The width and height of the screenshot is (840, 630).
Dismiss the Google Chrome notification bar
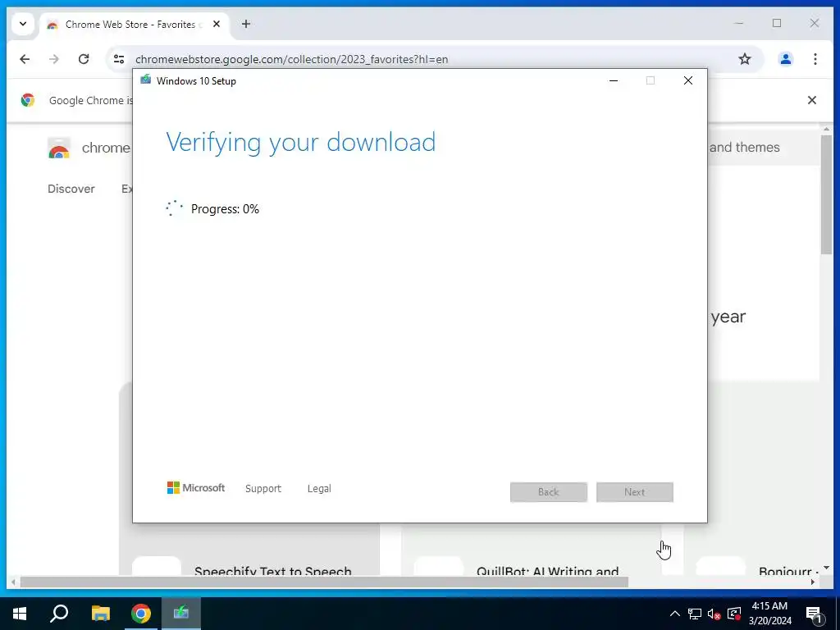click(x=811, y=100)
